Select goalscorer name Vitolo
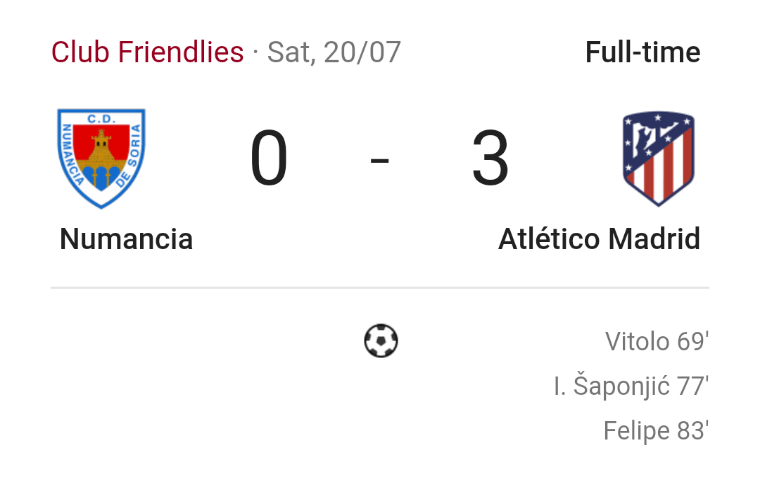This screenshot has width=760, height=477. tap(637, 342)
